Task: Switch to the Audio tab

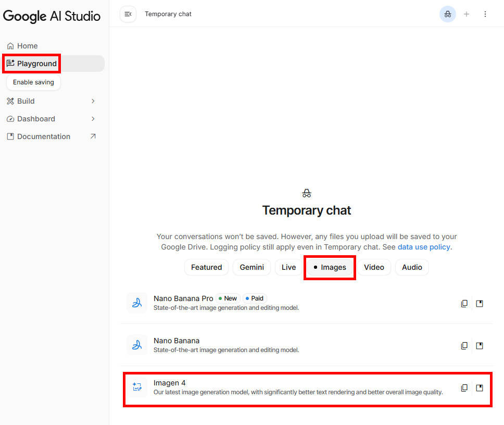Action: coord(412,268)
